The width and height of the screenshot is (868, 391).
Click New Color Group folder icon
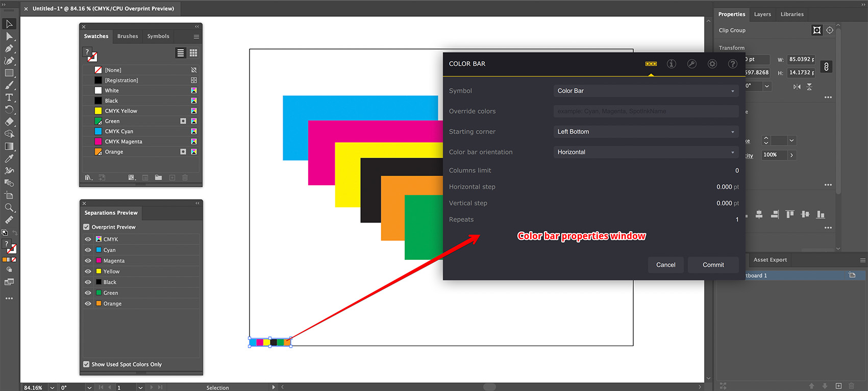click(158, 178)
